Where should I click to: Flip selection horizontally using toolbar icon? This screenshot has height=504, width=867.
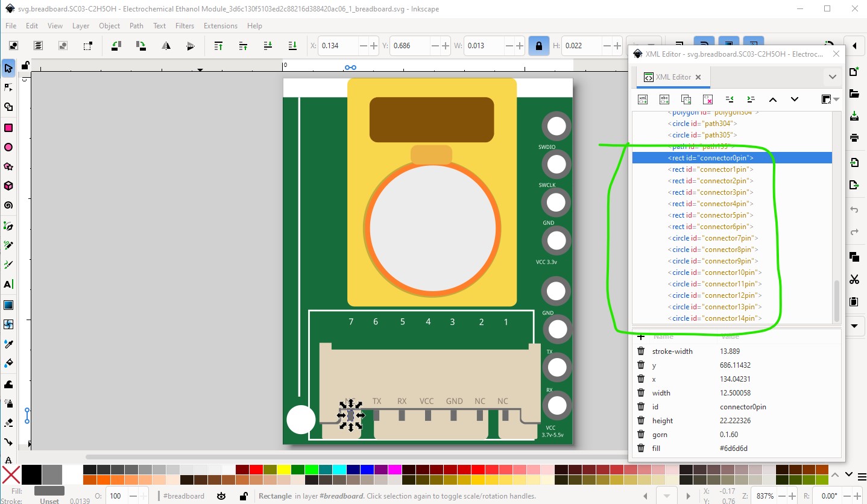click(x=166, y=46)
